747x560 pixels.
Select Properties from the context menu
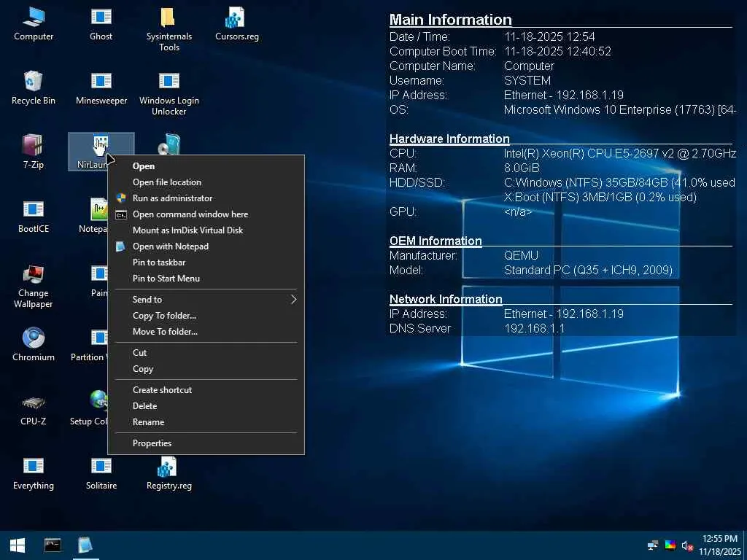[x=152, y=443]
